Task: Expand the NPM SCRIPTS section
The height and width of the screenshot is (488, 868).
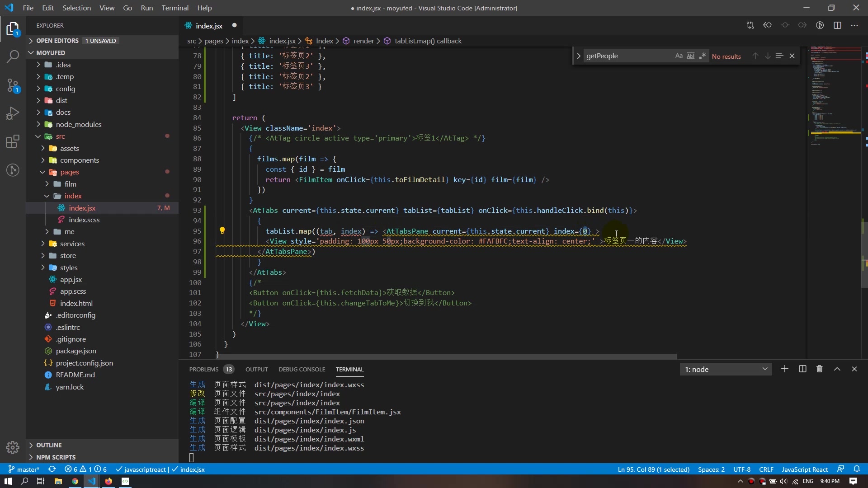Action: [x=102, y=457]
